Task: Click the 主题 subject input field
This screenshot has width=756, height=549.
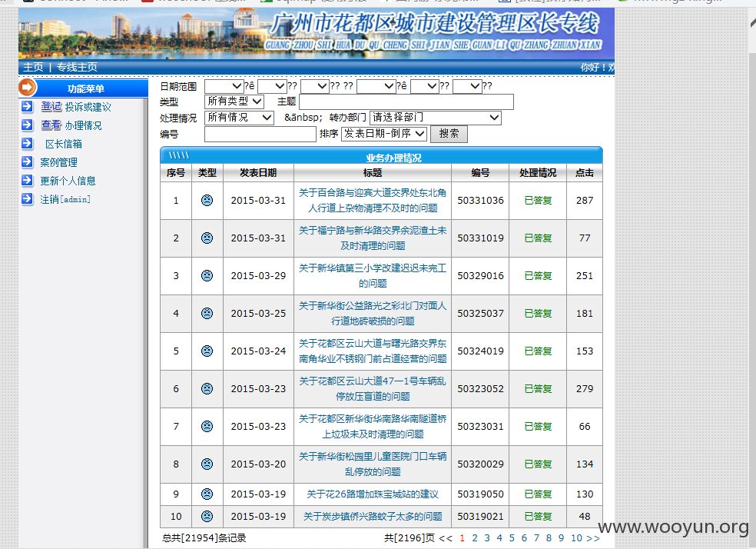Action: [406, 101]
